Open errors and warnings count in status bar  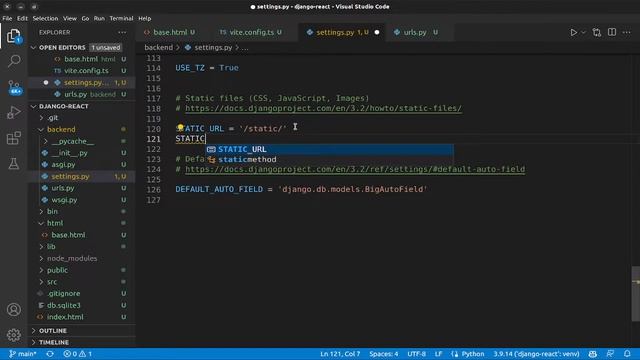pyautogui.click(x=78, y=354)
